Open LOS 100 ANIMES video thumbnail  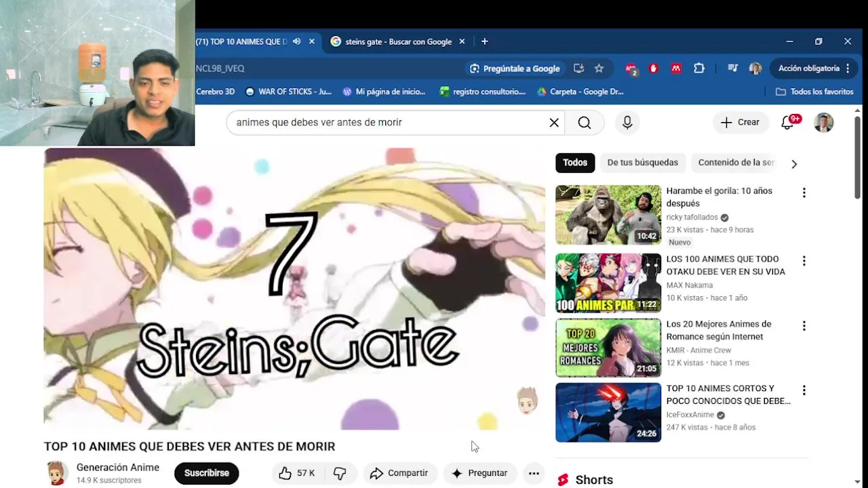click(608, 283)
